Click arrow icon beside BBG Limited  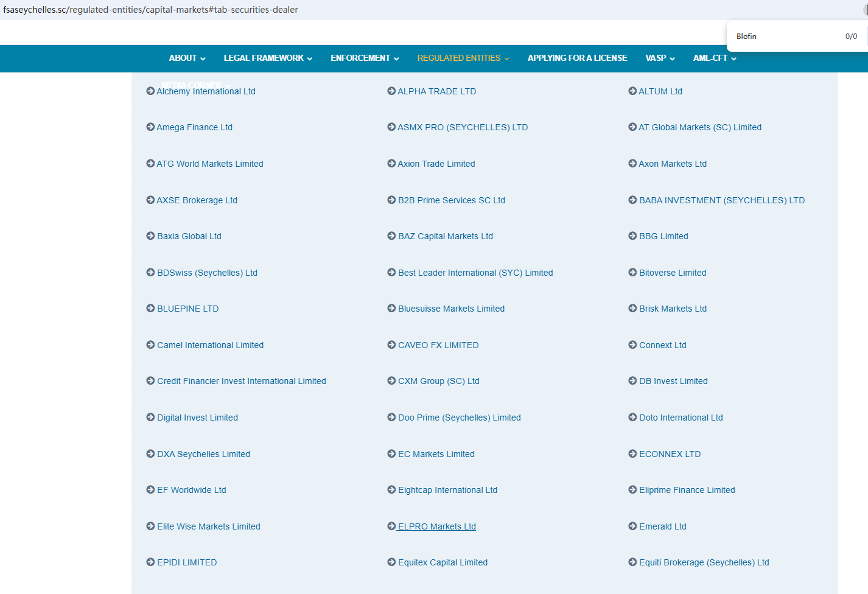(x=632, y=236)
